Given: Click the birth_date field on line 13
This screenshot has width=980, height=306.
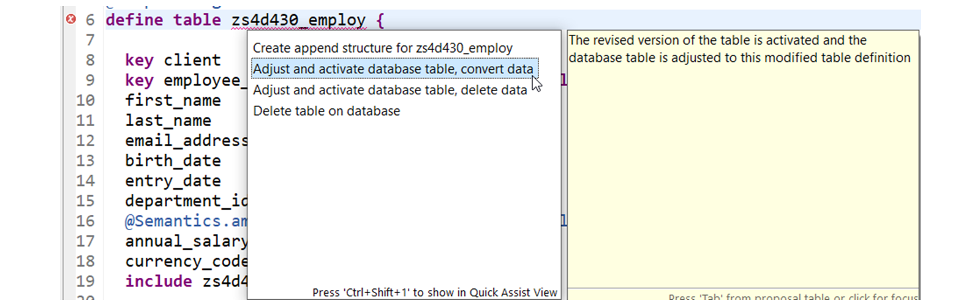Looking at the screenshot, I should 173,160.
